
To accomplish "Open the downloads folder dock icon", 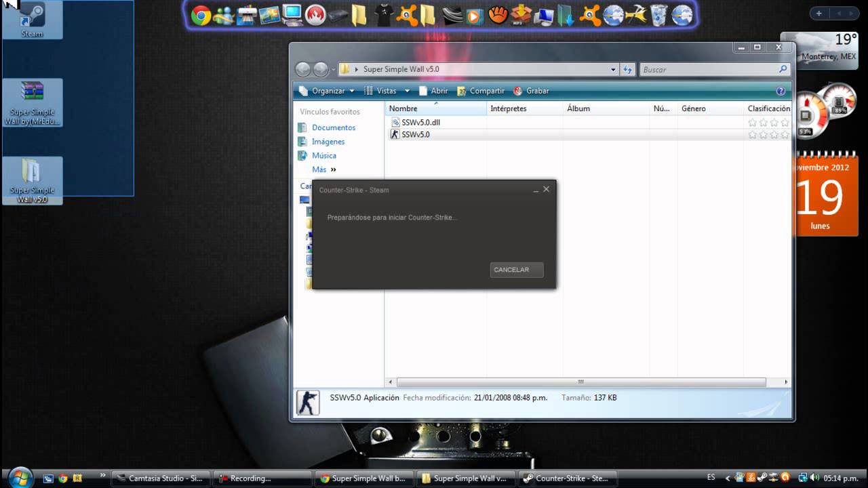I will (x=566, y=15).
